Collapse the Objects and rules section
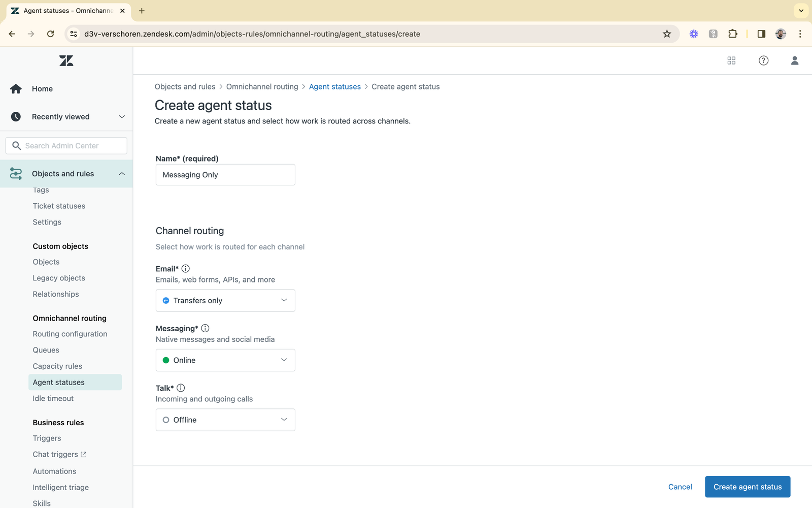This screenshot has width=812, height=508. click(121, 173)
